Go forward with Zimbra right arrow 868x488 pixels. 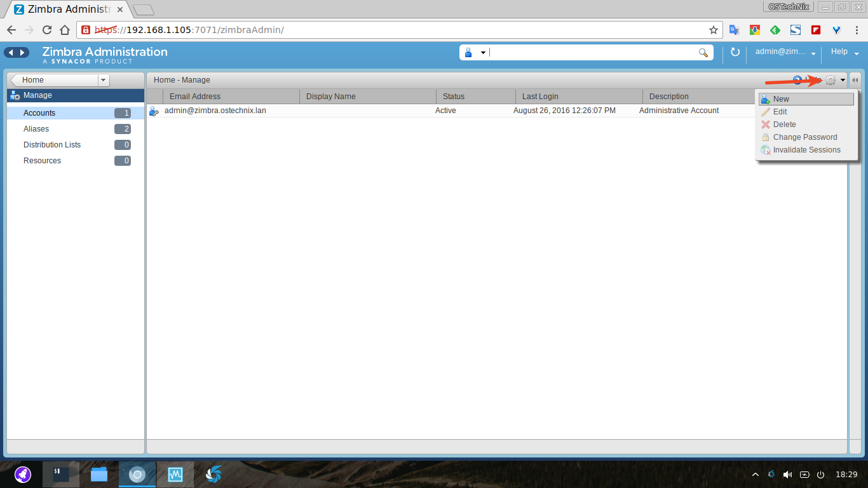click(23, 53)
